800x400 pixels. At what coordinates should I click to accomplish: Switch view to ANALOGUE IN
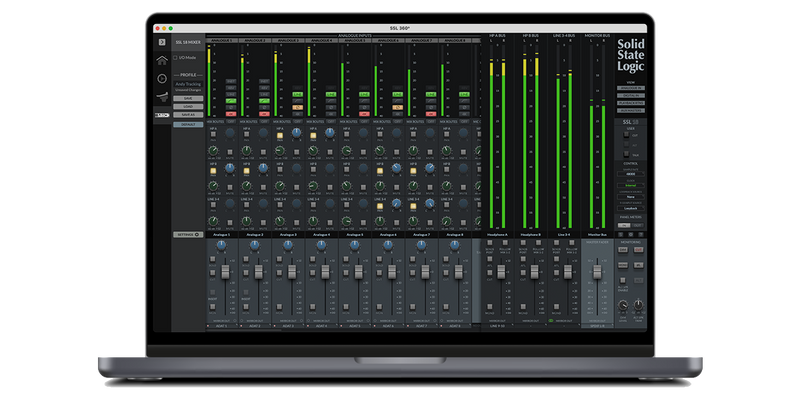tap(631, 88)
